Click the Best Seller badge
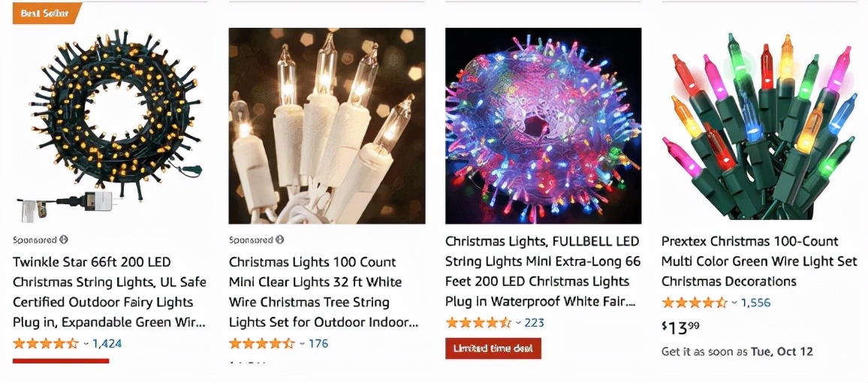This screenshot has width=868, height=383. 44,14
